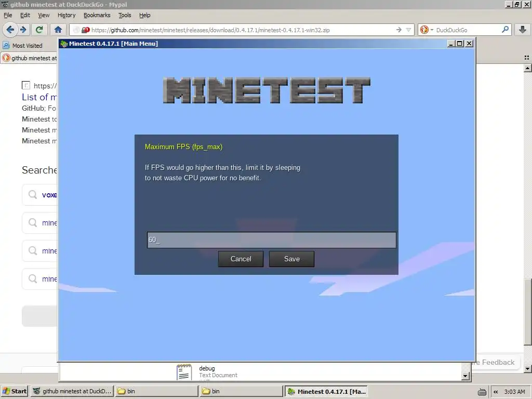Open the History menu

pyautogui.click(x=66, y=15)
